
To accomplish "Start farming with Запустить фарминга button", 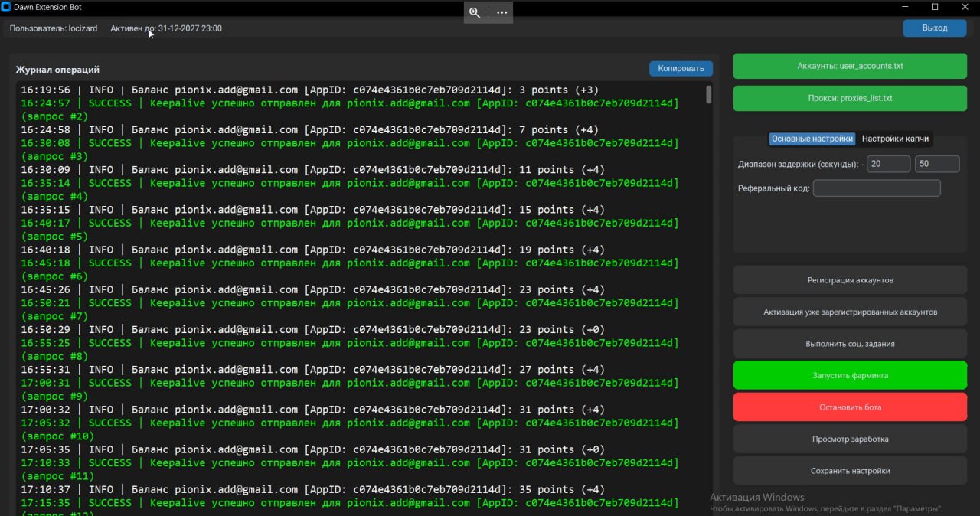I will click(850, 376).
